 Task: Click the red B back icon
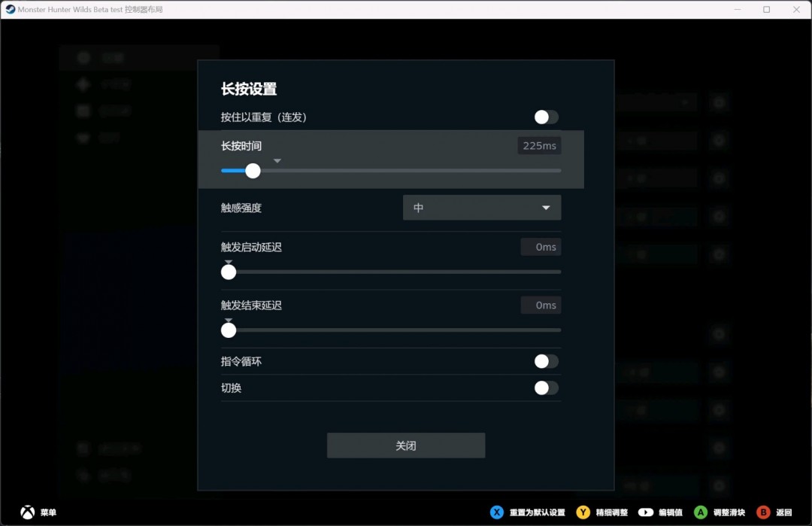pos(763,512)
